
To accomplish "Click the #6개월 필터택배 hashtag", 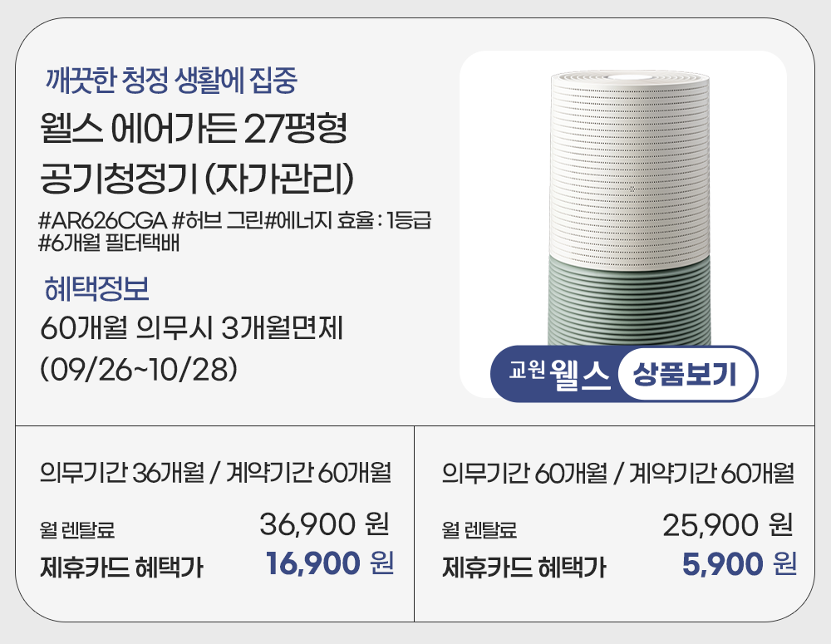I will pos(109,243).
